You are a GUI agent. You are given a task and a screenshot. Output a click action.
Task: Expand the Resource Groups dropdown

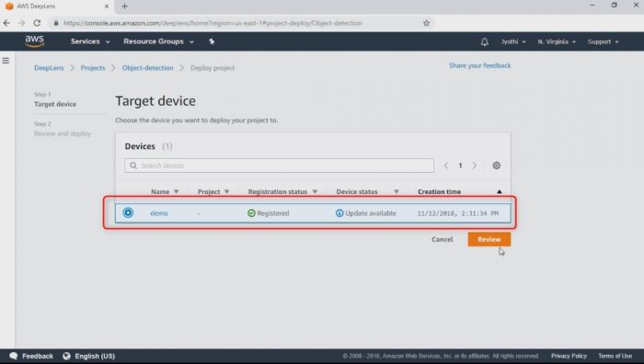tap(158, 41)
